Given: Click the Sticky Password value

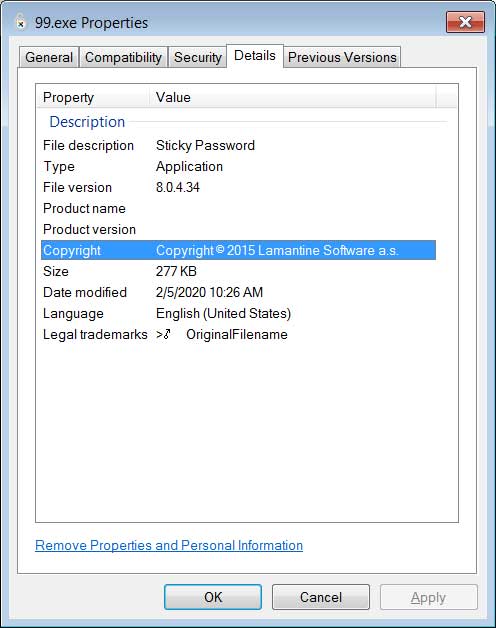Looking at the screenshot, I should click(x=205, y=145).
